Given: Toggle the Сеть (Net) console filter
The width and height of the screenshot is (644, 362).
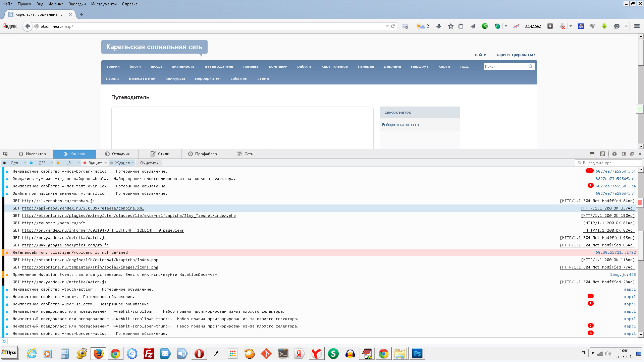Looking at the screenshot, I should point(15,163).
